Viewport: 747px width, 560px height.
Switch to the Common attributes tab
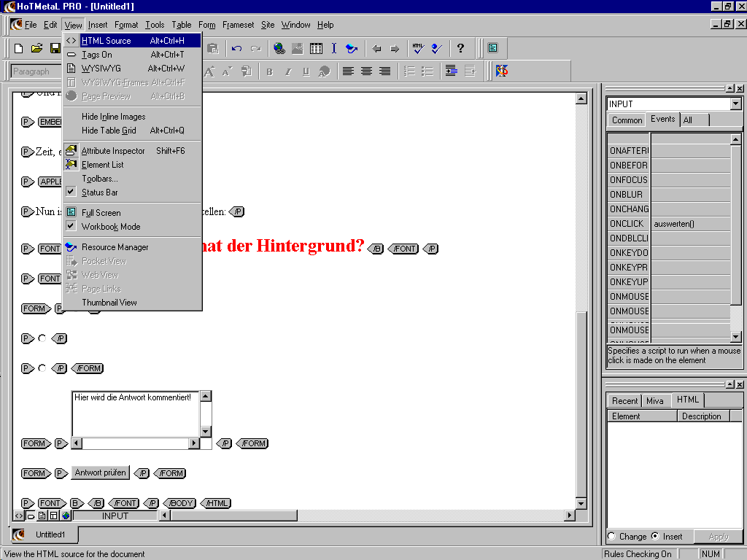click(627, 120)
